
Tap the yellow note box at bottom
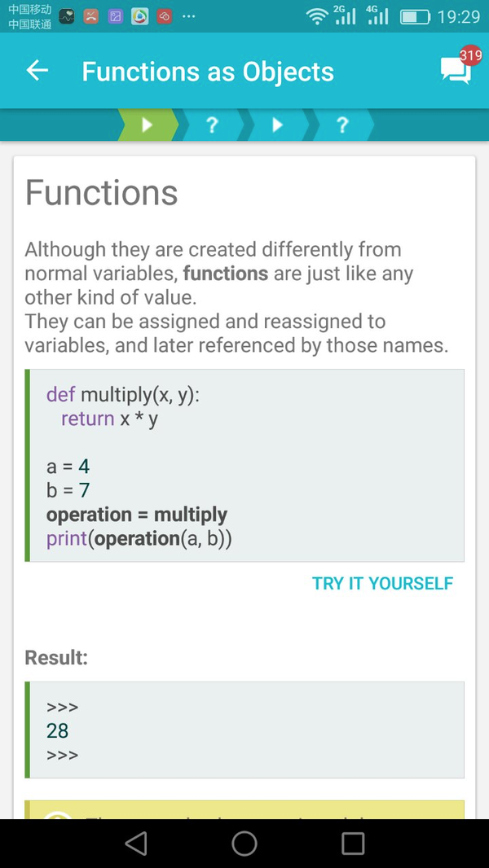coord(244,810)
